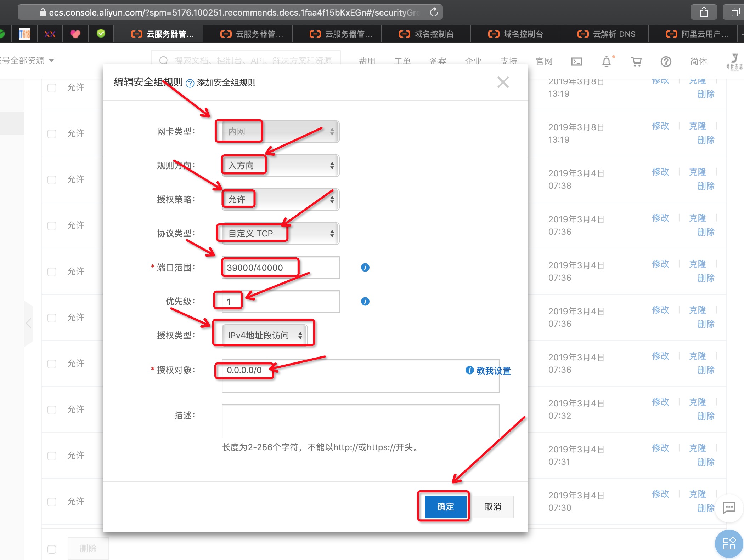Image resolution: width=744 pixels, height=560 pixels.
Task: Select the checkbox of the last 允许 row
Action: [x=52, y=502]
